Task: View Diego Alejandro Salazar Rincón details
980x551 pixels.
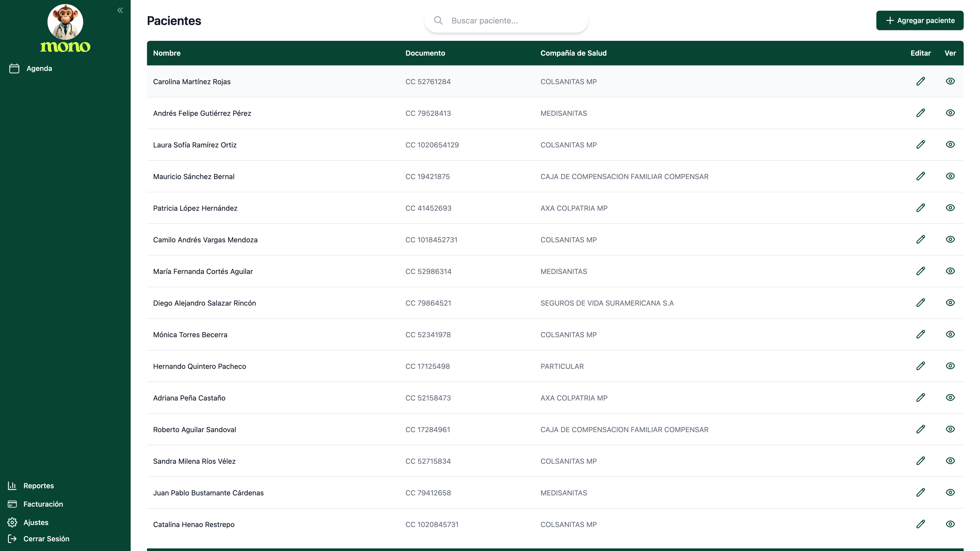Action: (950, 303)
